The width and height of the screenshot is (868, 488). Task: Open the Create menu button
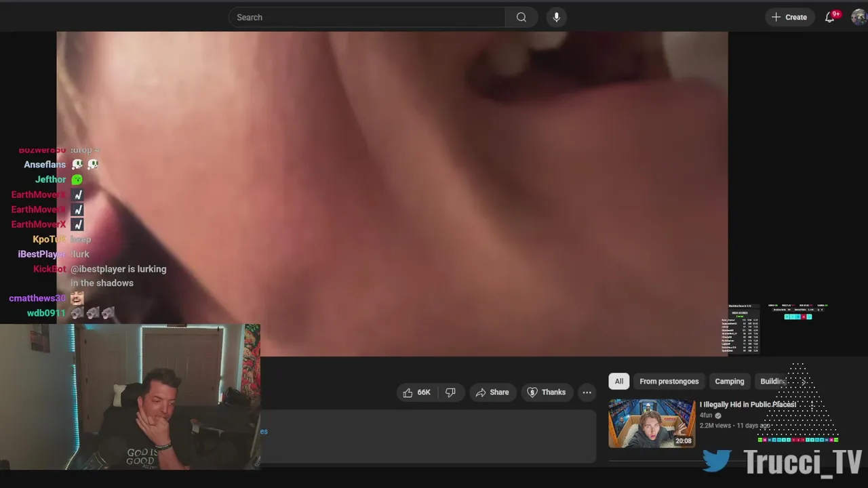tap(789, 17)
